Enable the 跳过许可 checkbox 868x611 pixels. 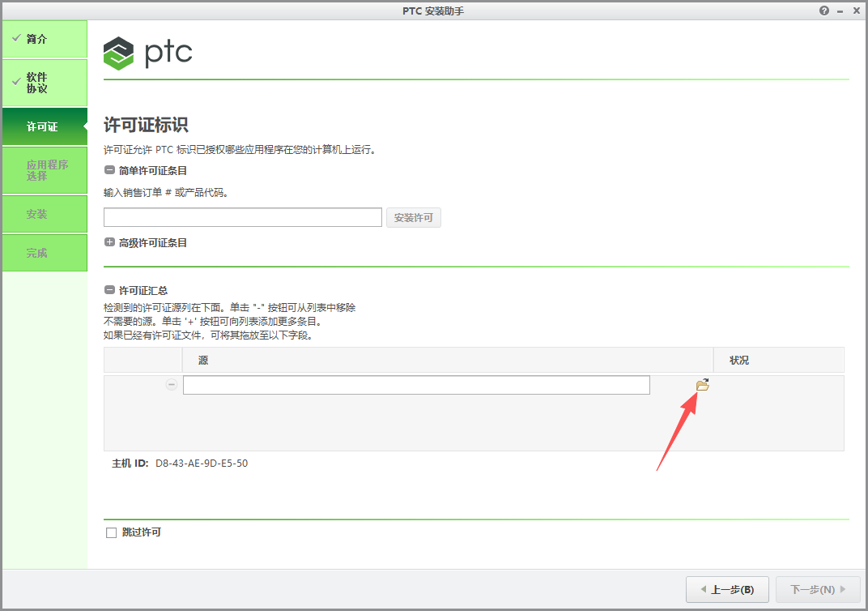[x=111, y=532]
